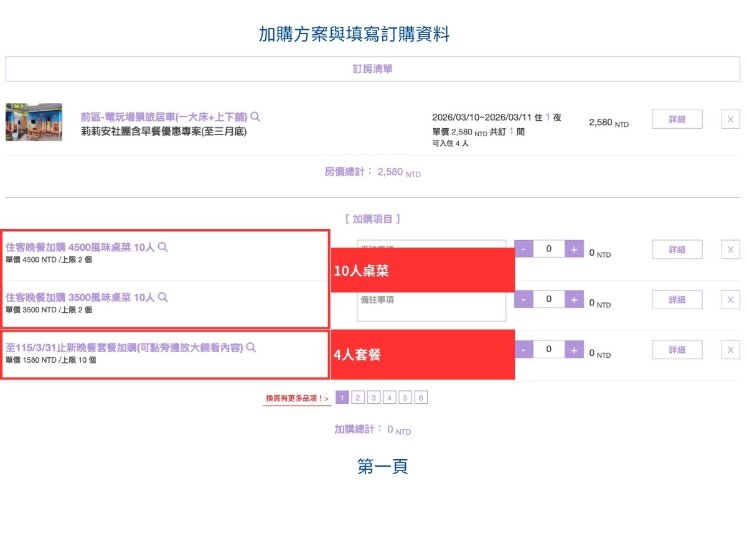
Task: Open 住客晚餐加購 4500風味桌菜 10人 link
Action: tap(80, 247)
